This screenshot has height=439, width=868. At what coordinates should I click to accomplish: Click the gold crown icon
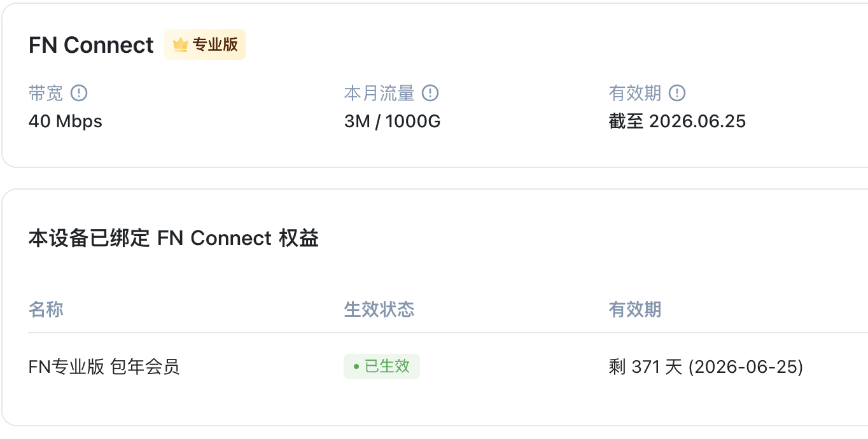click(181, 45)
